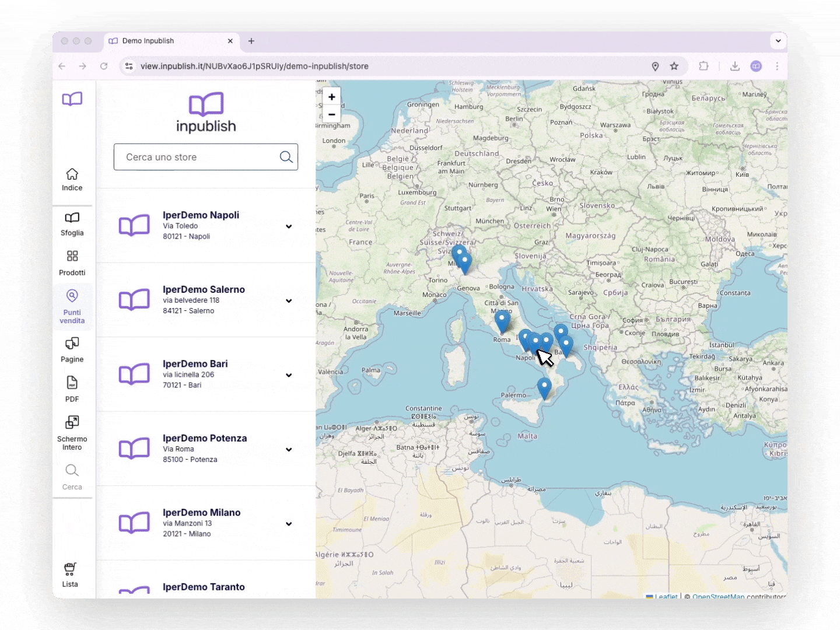840x630 pixels.
Task: Click the inpublish logo above the search bar
Action: coord(205,112)
